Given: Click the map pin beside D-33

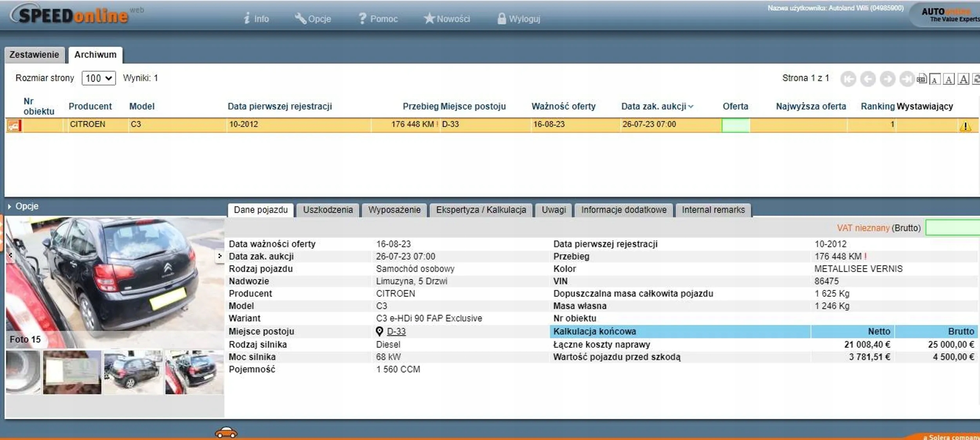Looking at the screenshot, I should [x=379, y=331].
